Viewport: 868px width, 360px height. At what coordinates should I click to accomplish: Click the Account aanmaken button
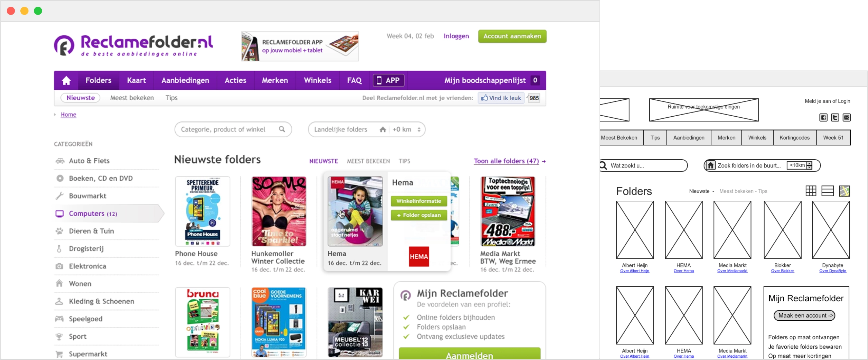(x=512, y=36)
